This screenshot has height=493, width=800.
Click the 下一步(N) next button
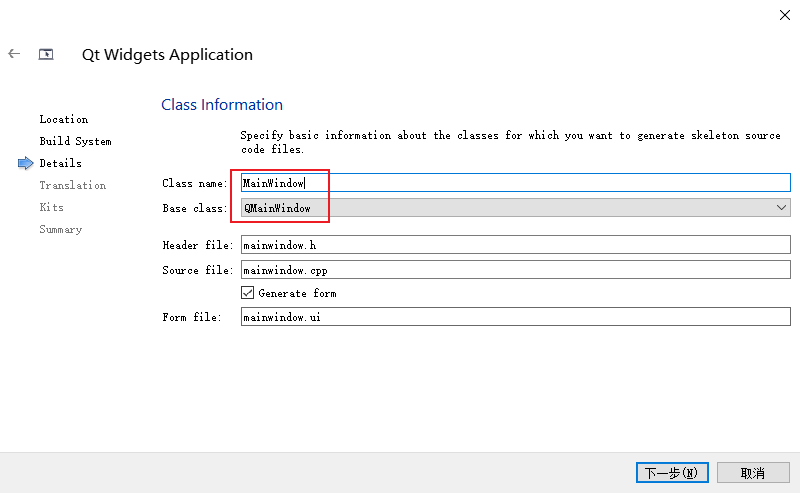672,473
